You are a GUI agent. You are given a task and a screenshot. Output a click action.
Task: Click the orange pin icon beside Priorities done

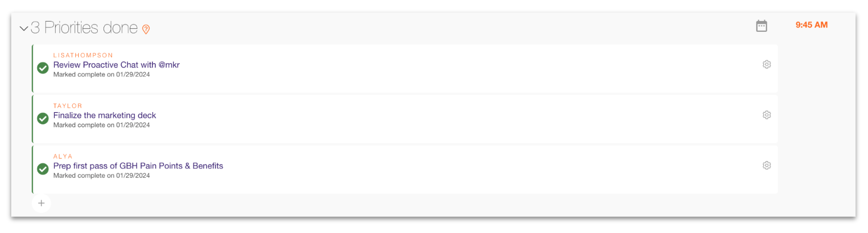(146, 29)
